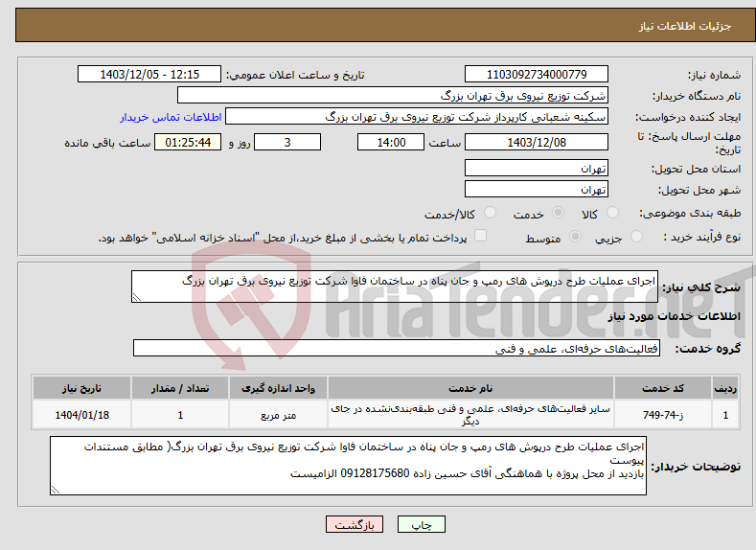Click the quantity cell in row 1
Viewport: 756px width, 550px height.
pos(180,415)
